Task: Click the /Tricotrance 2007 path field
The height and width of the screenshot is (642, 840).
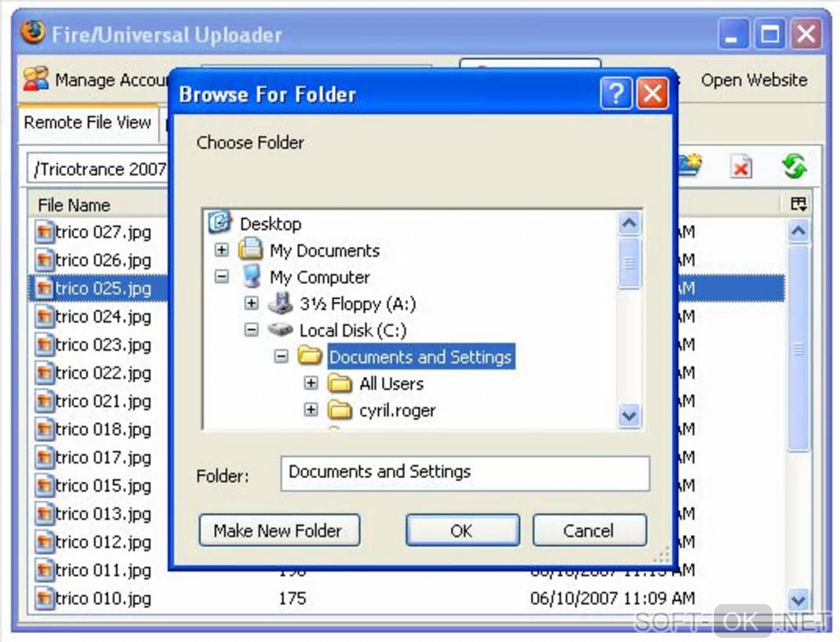Action: [x=98, y=170]
